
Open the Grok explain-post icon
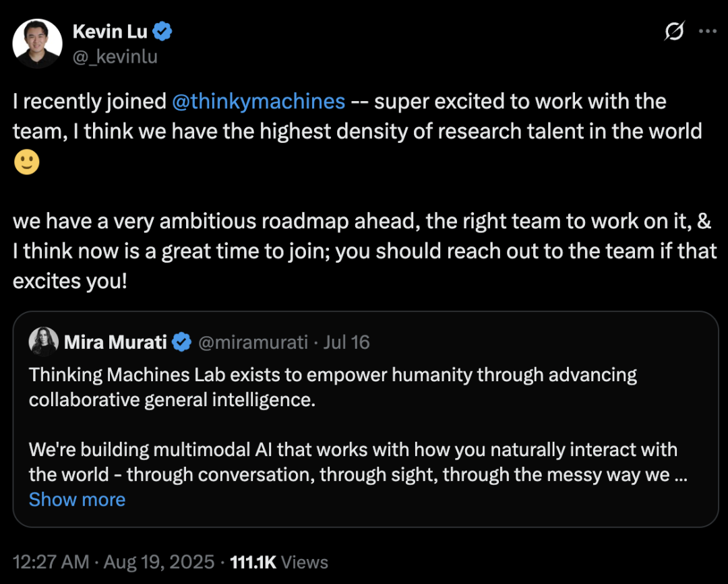[673, 31]
